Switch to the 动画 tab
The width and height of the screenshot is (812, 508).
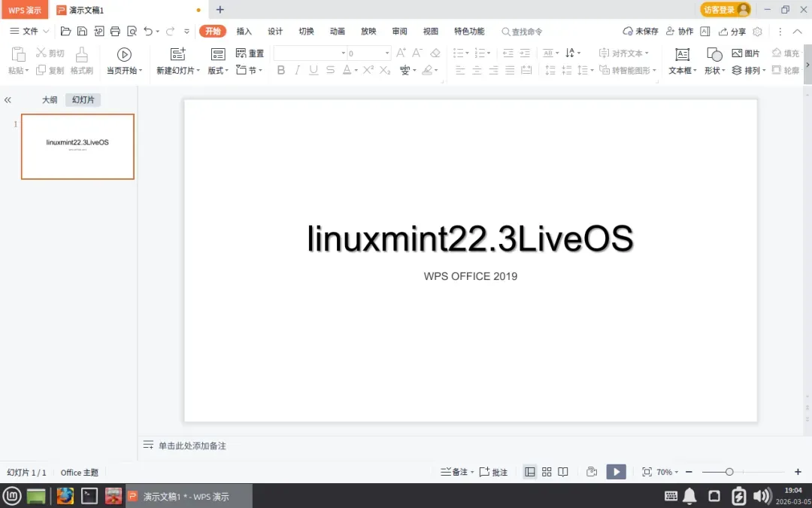tap(337, 31)
